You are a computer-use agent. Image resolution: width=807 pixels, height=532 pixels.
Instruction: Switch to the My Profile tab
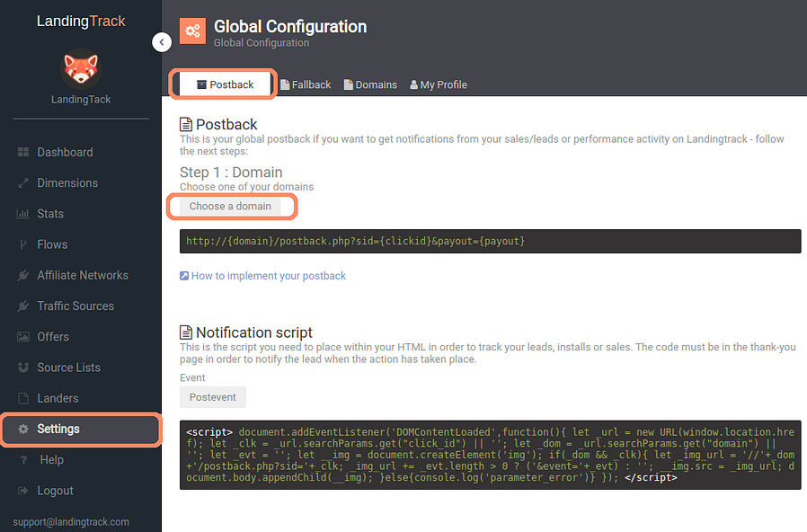tap(439, 84)
